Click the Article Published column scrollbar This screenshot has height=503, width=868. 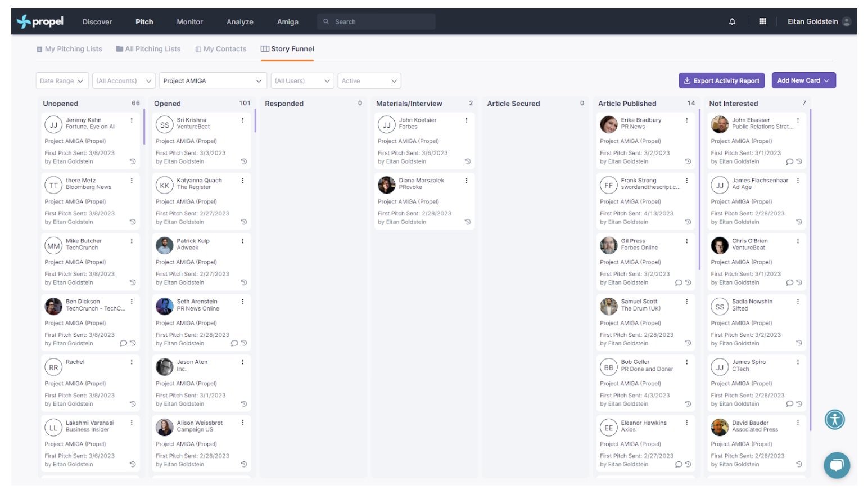click(699, 189)
